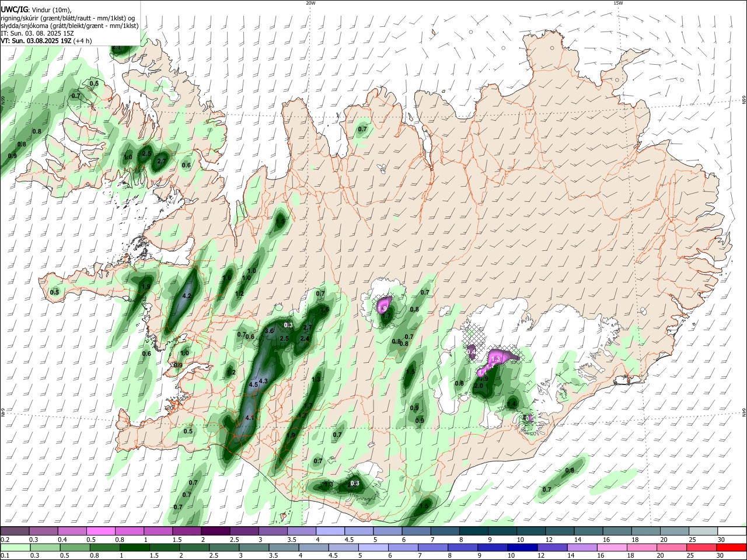Click the "4.2" precipitation value on the map
The height and width of the screenshot is (560, 747).
187,296
